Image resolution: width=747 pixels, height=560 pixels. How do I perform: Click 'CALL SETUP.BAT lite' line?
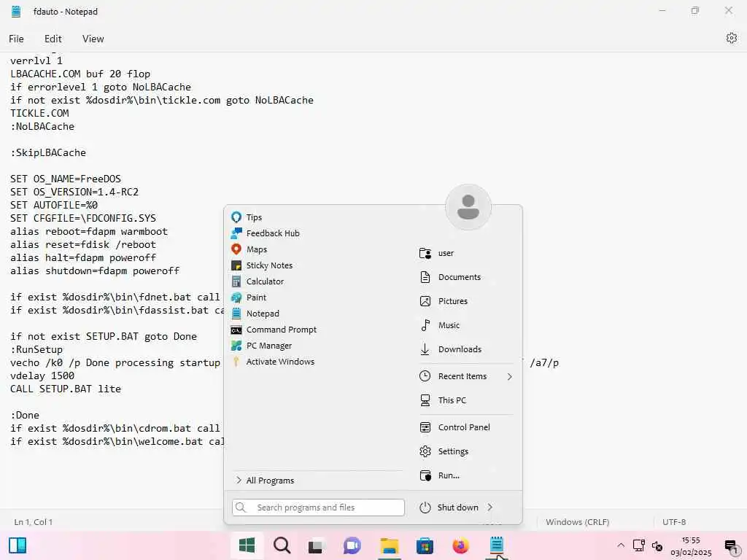click(66, 389)
